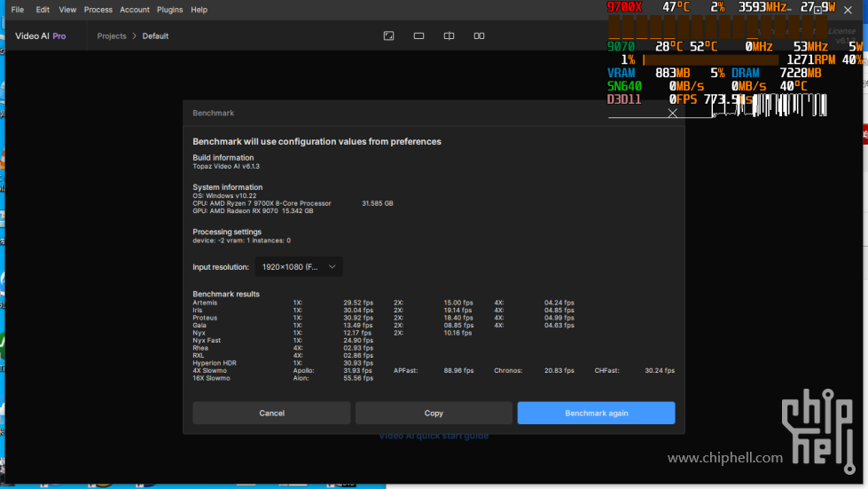Click the device/vram processing settings line

241,241
